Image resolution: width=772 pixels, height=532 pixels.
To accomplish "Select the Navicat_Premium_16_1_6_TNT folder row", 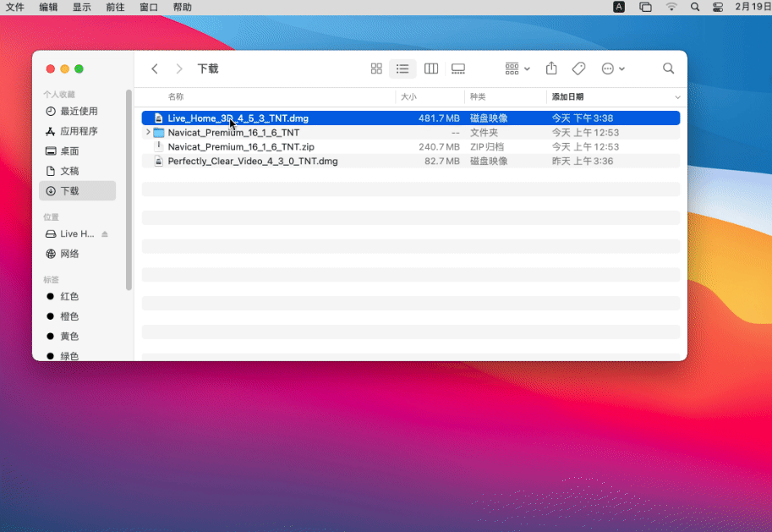I will pyautogui.click(x=411, y=133).
